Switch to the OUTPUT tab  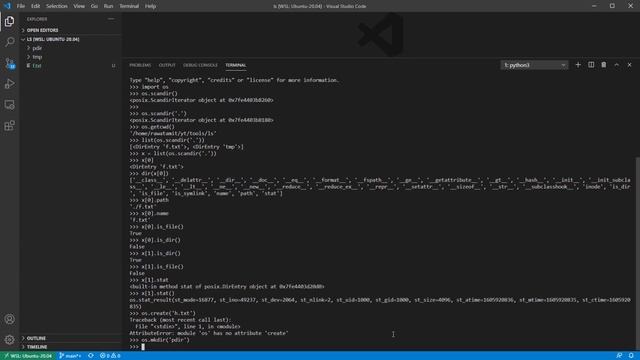pos(167,65)
